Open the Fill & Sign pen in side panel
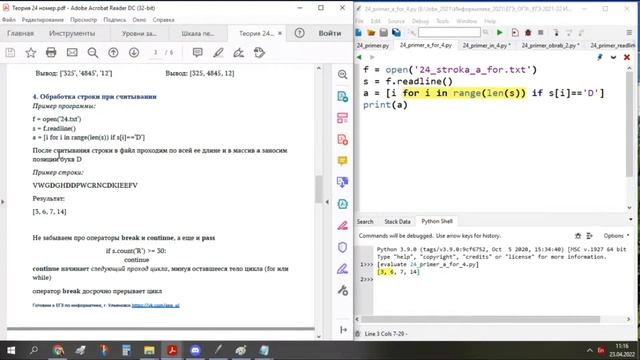 342,269
